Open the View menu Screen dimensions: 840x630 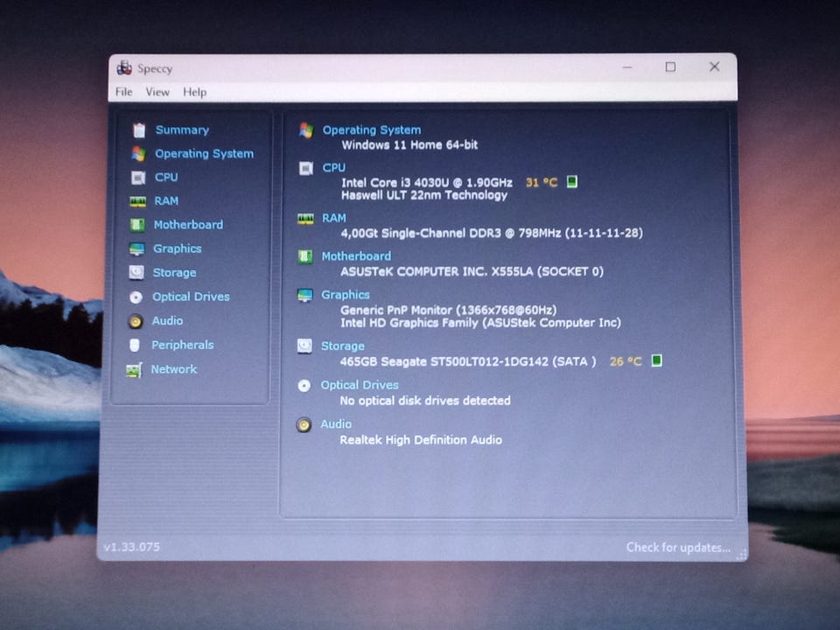click(157, 92)
